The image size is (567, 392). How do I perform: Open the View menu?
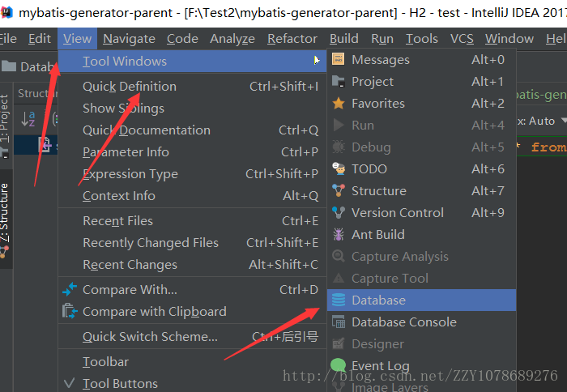(x=78, y=39)
